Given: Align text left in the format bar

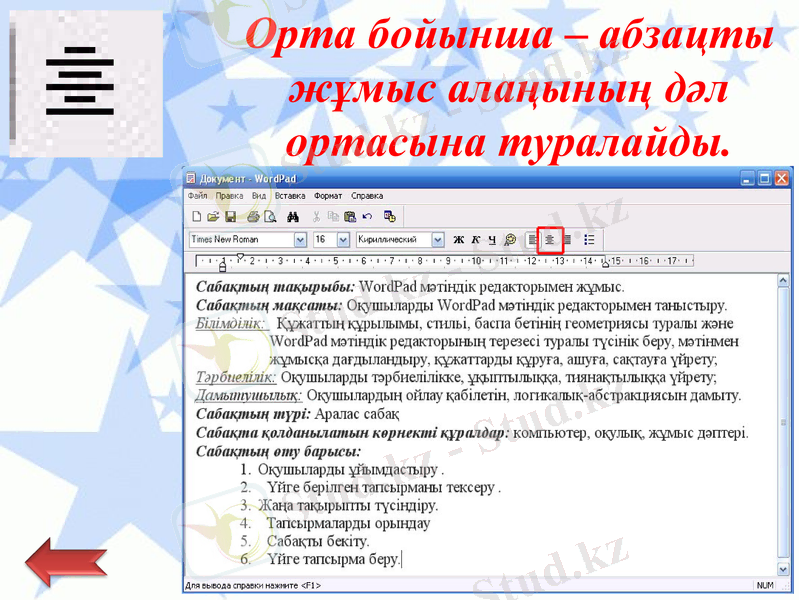Looking at the screenshot, I should (532, 239).
